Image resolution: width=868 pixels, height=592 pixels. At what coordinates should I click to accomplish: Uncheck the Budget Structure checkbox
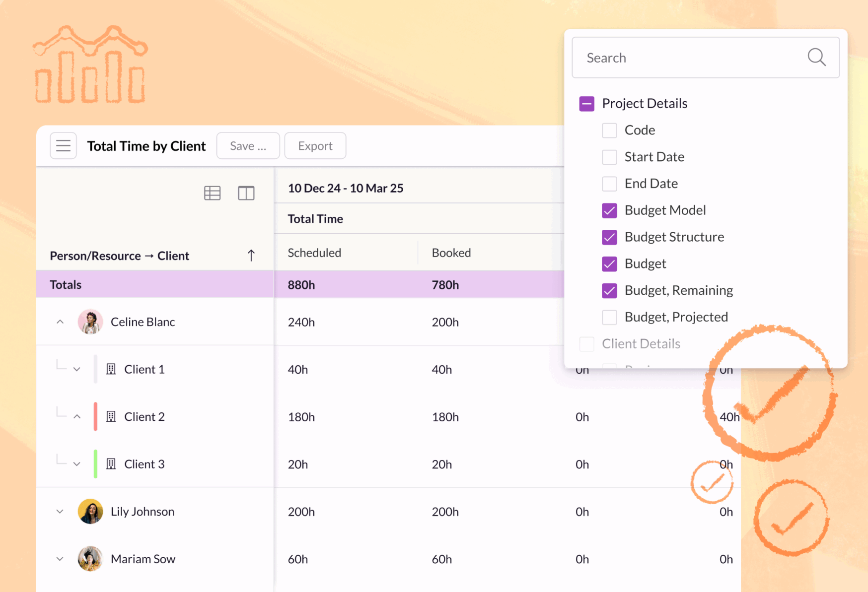pyautogui.click(x=609, y=237)
